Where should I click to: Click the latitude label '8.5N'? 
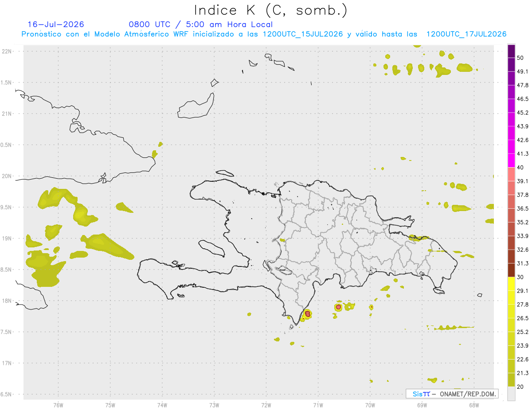pyautogui.click(x=6, y=270)
